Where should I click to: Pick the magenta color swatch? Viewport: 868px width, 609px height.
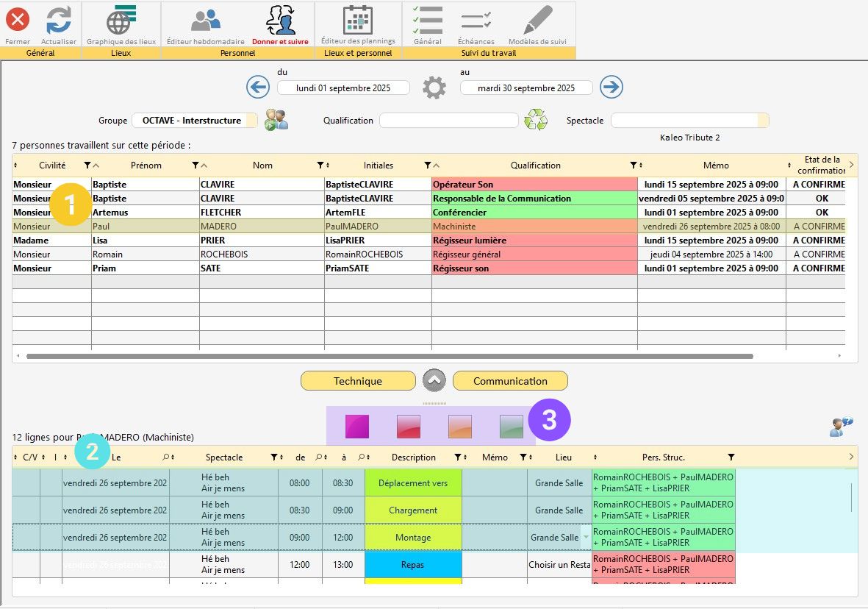coord(357,426)
